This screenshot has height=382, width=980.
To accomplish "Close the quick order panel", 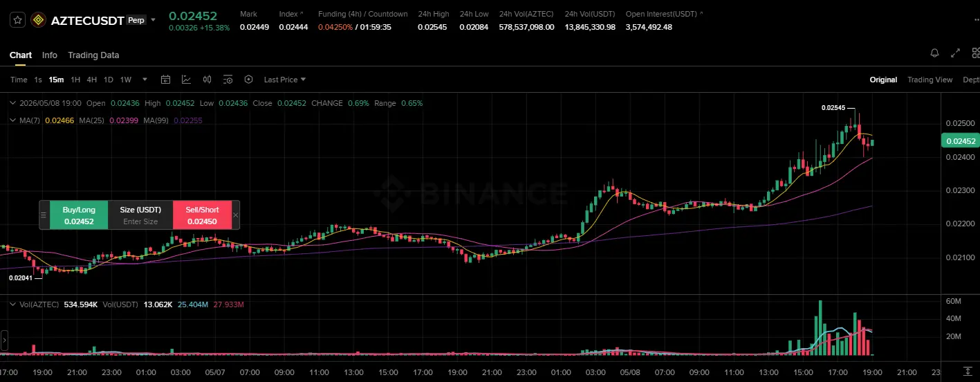I will 236,215.
